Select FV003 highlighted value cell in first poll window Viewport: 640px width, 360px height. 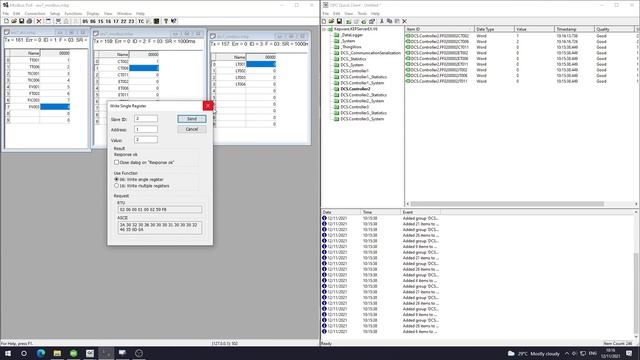55,107
